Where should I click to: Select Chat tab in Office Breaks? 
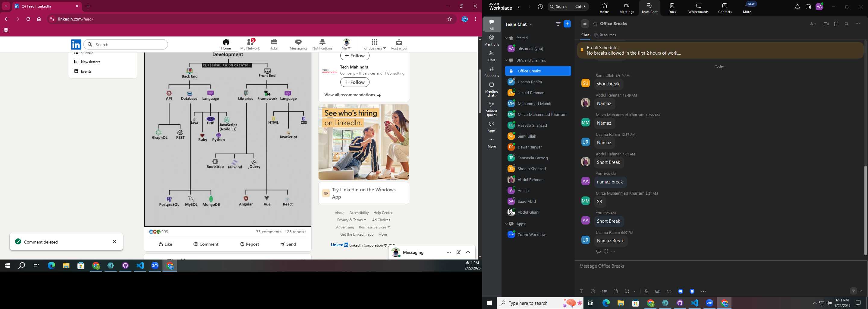pos(585,35)
